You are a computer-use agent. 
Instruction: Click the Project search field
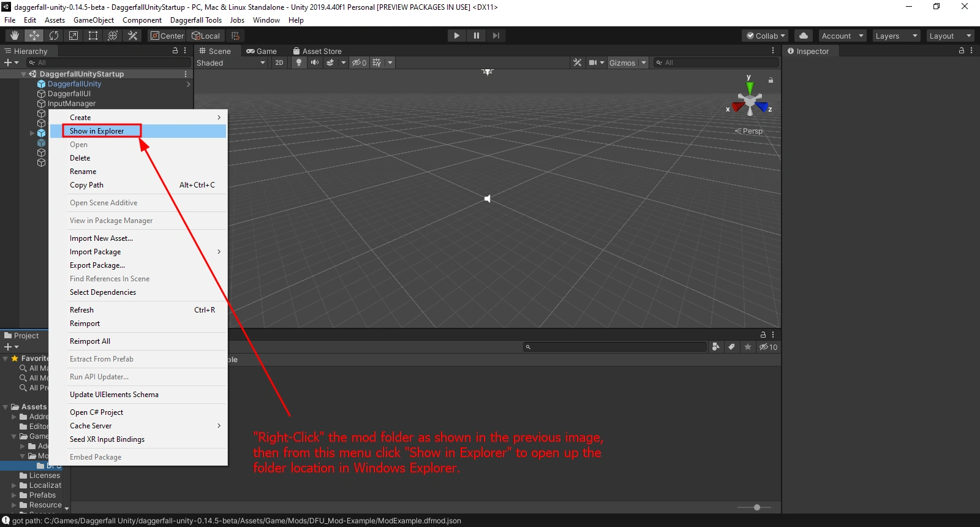pos(615,347)
